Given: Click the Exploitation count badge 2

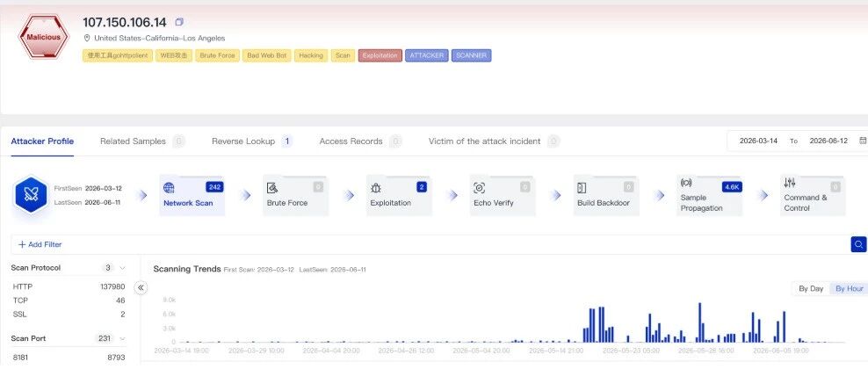Looking at the screenshot, I should pyautogui.click(x=422, y=187).
